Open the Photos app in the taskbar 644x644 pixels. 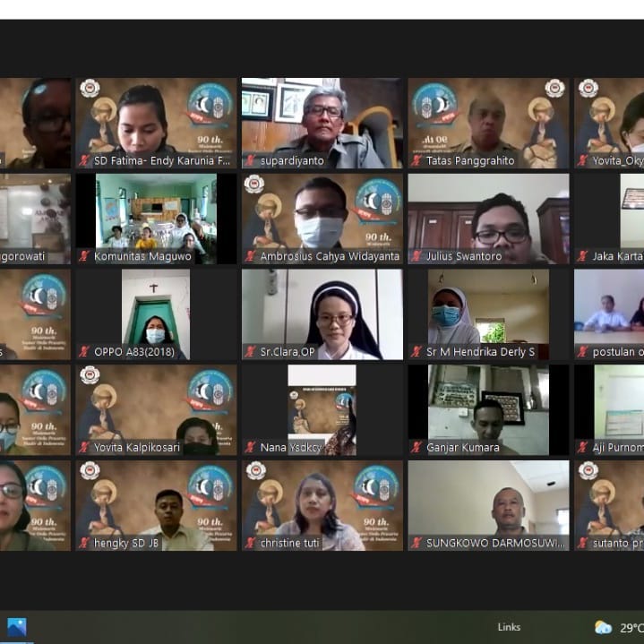point(16,627)
